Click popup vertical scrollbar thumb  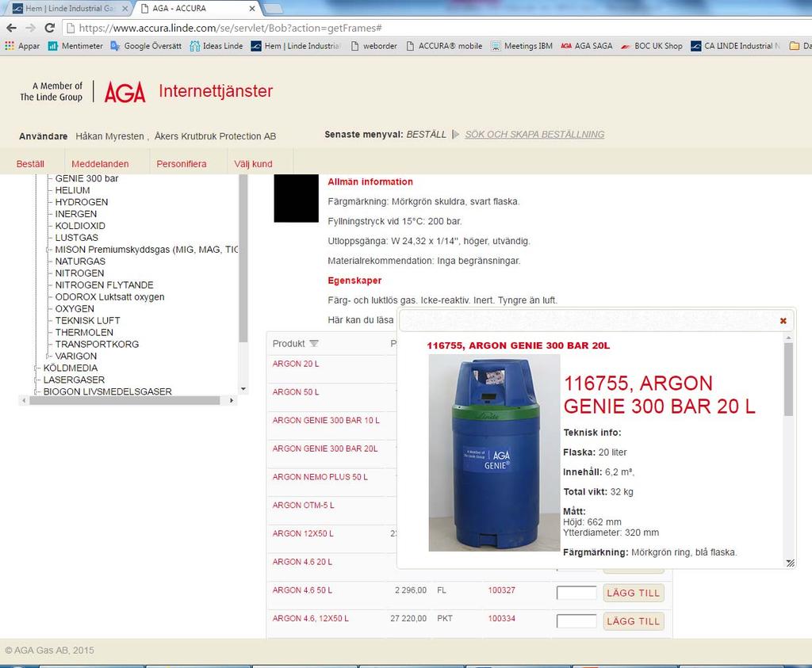[788, 380]
